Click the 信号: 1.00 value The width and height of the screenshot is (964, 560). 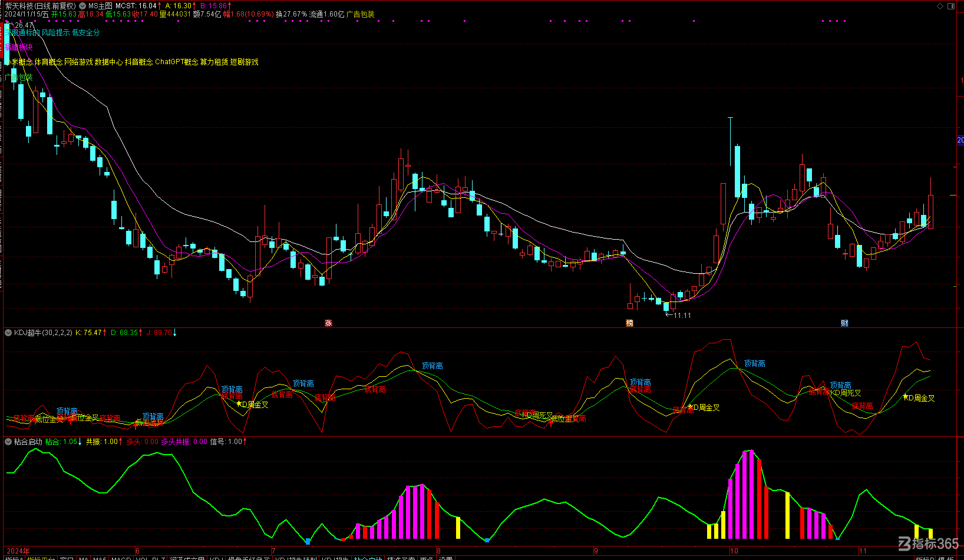(226, 442)
